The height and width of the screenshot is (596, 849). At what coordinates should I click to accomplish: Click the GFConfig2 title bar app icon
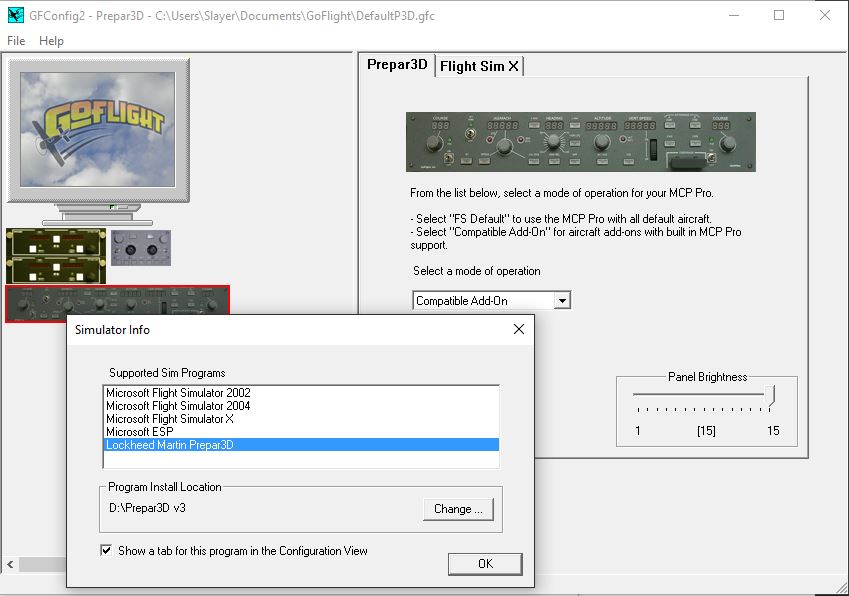tap(15, 16)
